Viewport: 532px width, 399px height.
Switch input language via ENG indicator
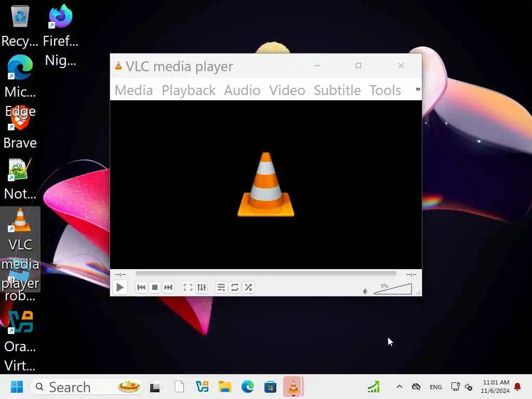point(436,387)
